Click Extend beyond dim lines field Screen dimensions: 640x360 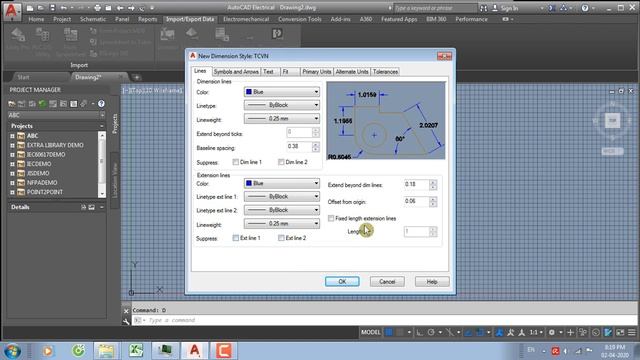point(417,184)
